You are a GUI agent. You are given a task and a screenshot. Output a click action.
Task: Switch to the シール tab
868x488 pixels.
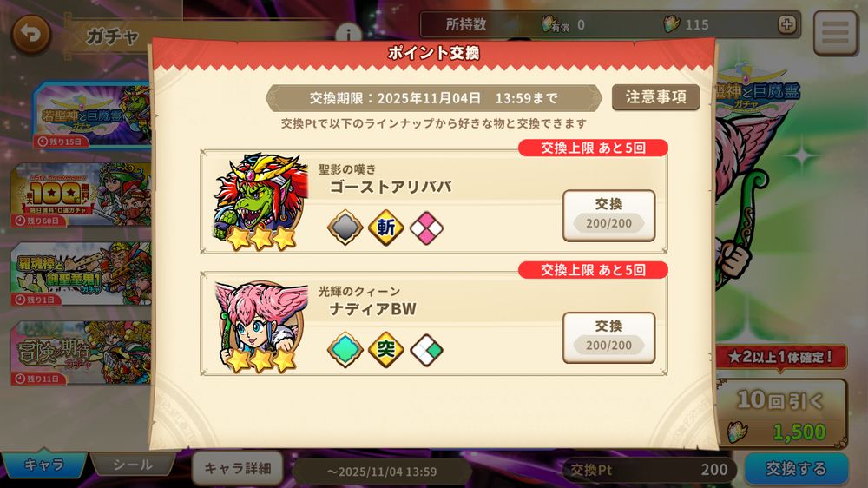coord(133,465)
